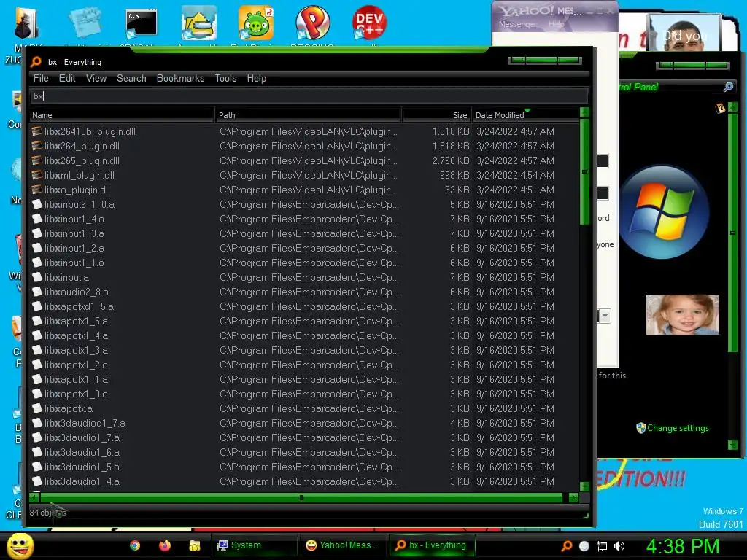Select the libxapofxd1_5.a file icon
747x560 pixels.
(36, 307)
